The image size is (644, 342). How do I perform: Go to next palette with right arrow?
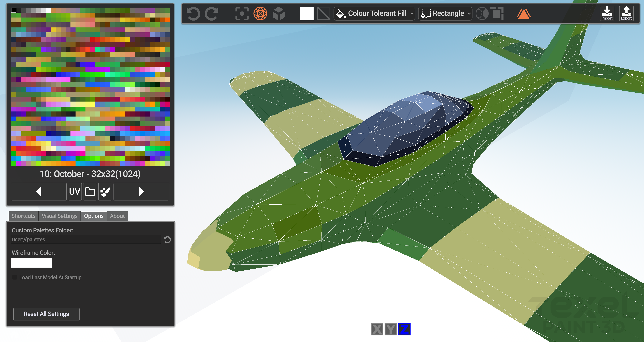[x=141, y=191]
